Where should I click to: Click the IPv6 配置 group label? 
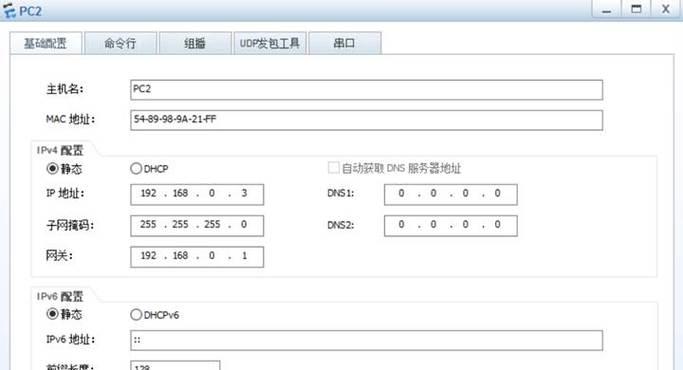coord(60,296)
